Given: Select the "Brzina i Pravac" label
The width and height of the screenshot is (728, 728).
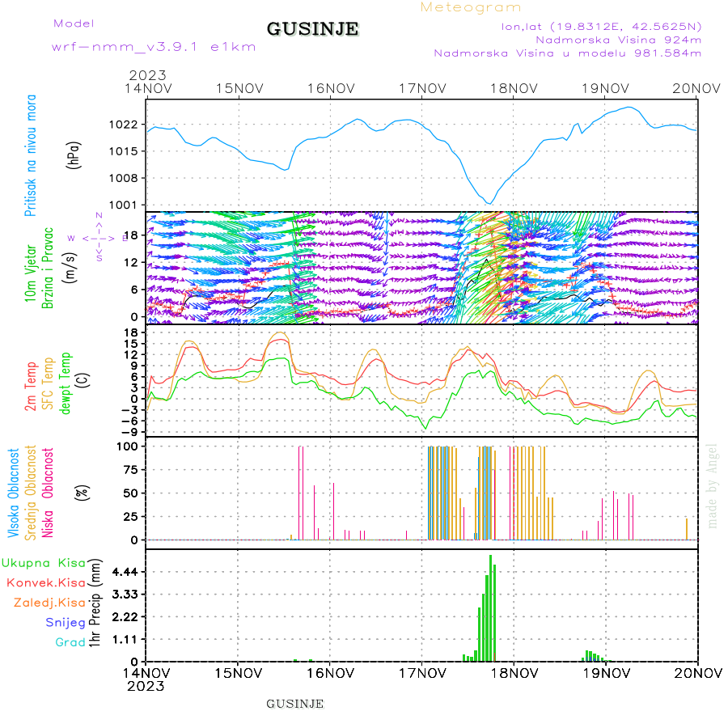Looking at the screenshot, I should pyautogui.click(x=48, y=269).
